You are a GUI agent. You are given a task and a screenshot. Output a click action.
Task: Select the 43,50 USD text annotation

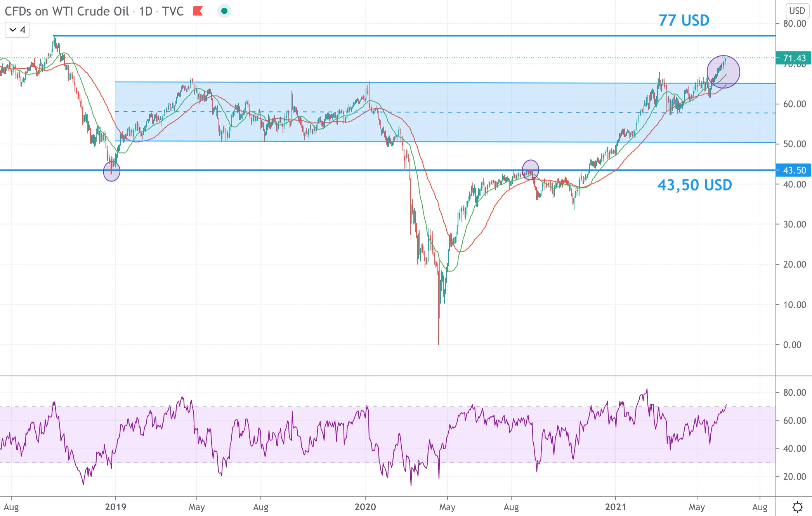point(695,185)
